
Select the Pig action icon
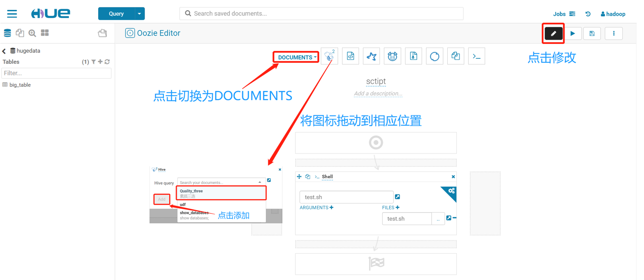[392, 56]
